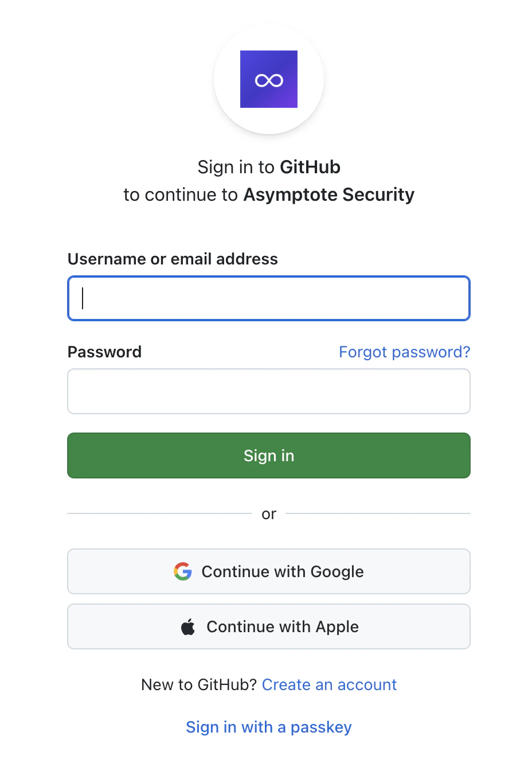
Task: Open the Forgot password page
Action: (x=404, y=352)
